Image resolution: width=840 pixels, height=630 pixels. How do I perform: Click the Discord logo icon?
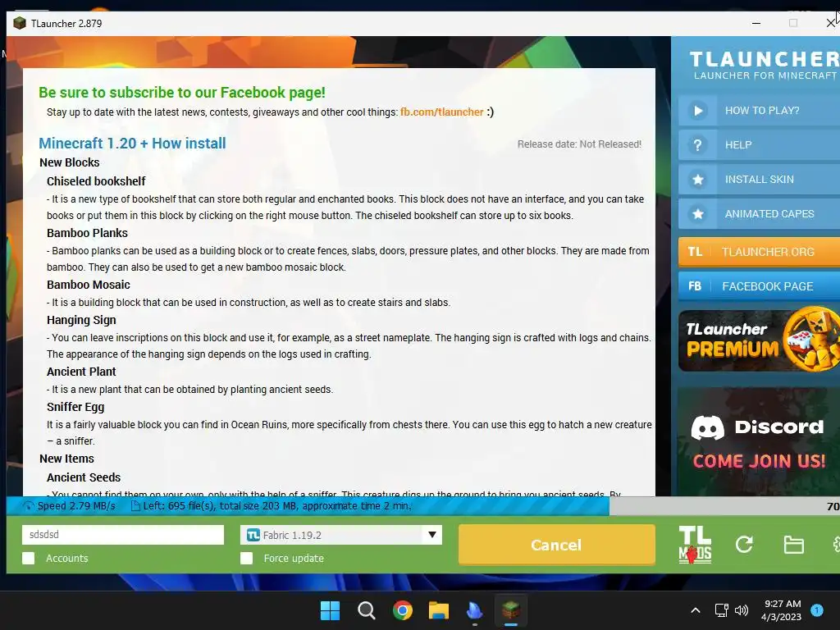(x=707, y=427)
